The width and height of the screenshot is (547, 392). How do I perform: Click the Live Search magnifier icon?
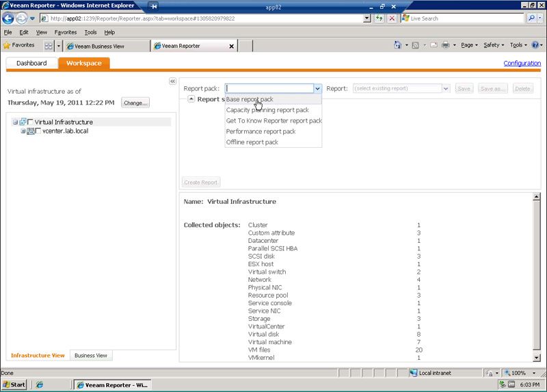click(x=531, y=18)
